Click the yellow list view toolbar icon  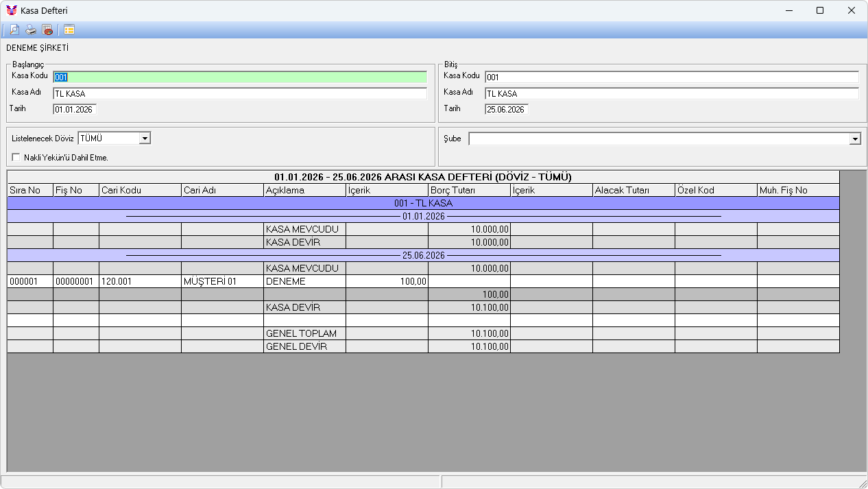(x=69, y=29)
